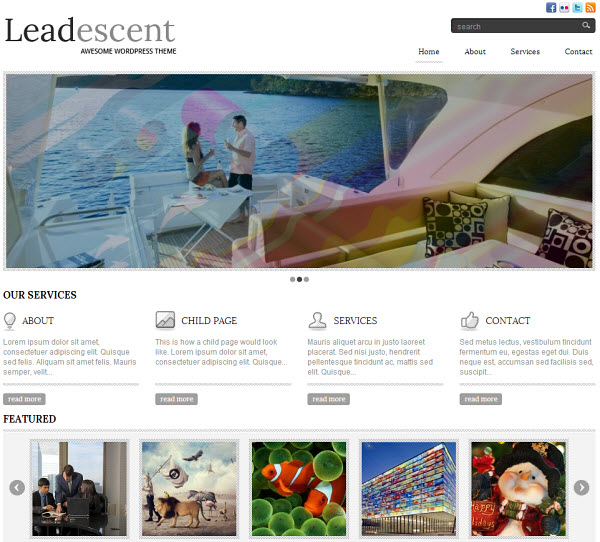600x542 pixels.
Task: Go to the About menu item
Action: [x=475, y=52]
